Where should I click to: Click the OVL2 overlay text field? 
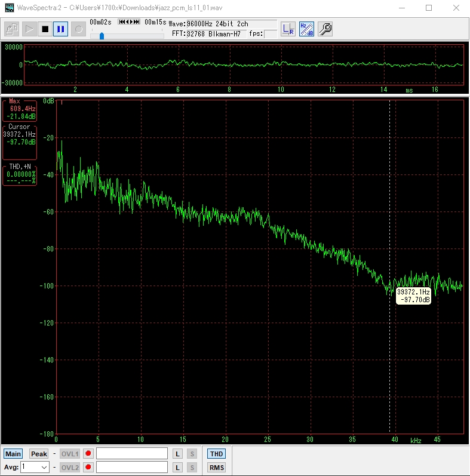(132, 467)
